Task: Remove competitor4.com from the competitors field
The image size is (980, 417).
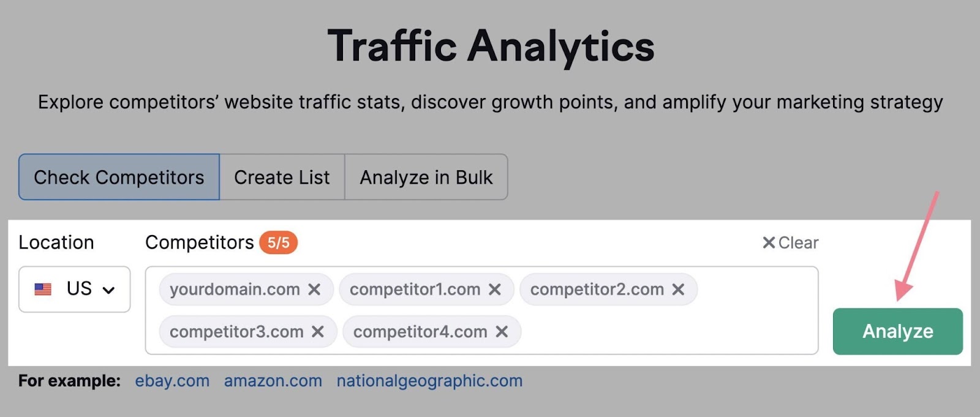Action: [502, 331]
